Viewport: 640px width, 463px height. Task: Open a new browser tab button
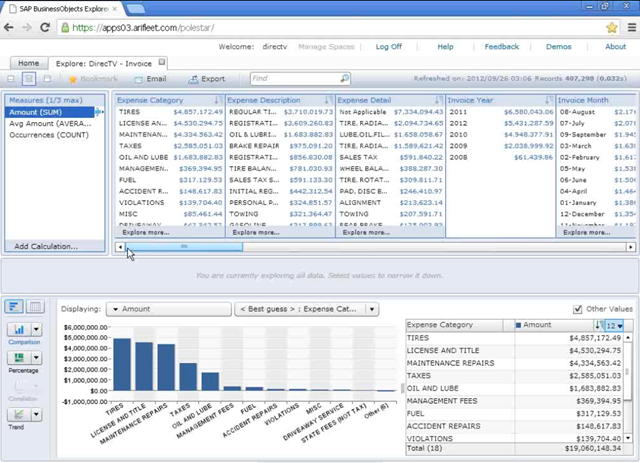click(x=136, y=8)
